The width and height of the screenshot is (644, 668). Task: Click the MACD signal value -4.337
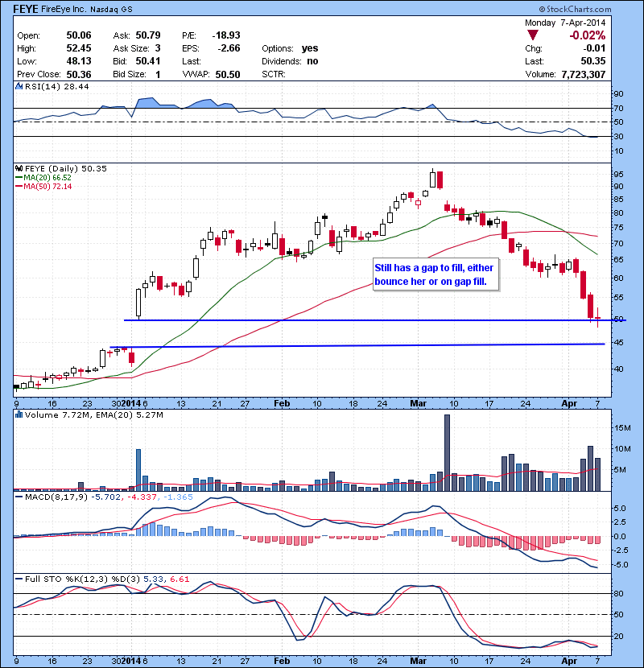[x=142, y=497]
